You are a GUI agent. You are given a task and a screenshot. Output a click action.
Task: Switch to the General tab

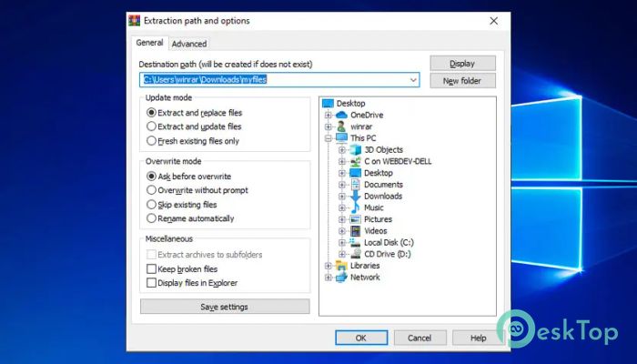tap(149, 43)
